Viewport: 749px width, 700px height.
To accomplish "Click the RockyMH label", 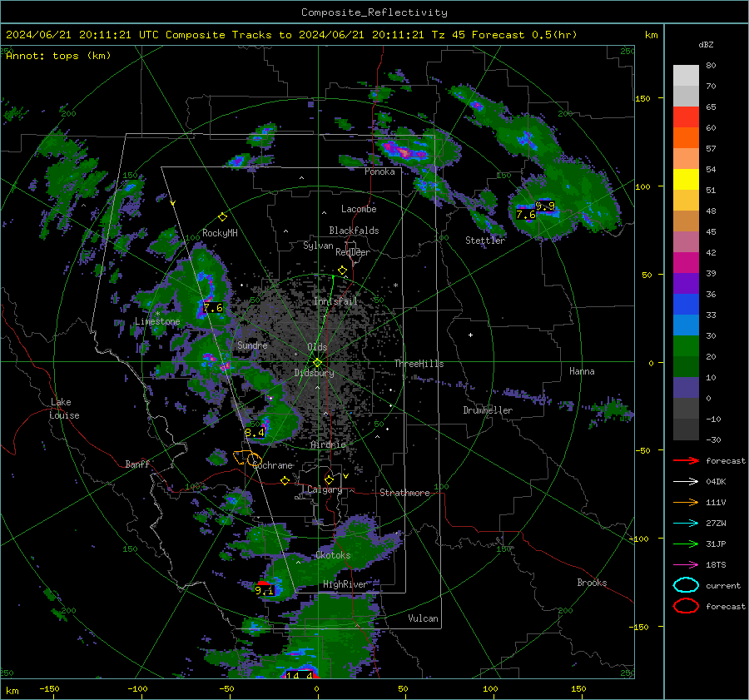I will click(x=220, y=233).
